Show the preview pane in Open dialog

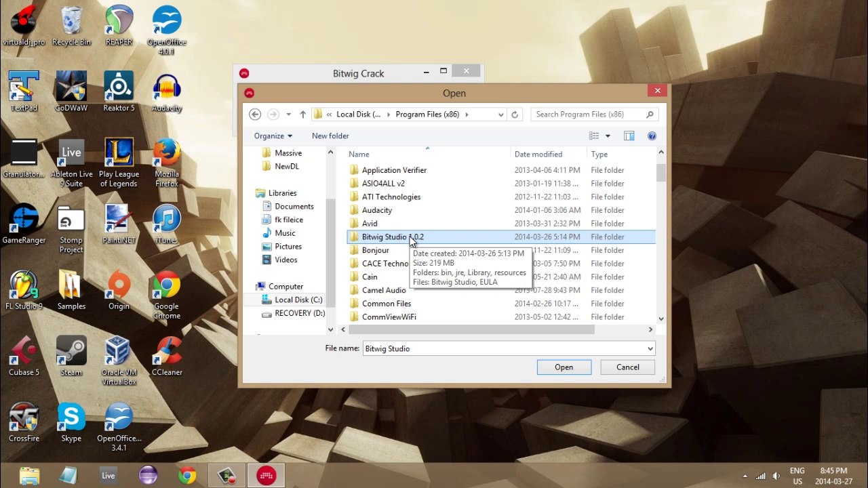(x=629, y=136)
